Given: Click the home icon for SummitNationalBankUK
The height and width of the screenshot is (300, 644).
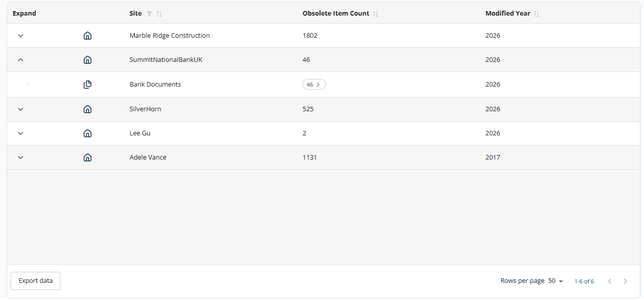Looking at the screenshot, I should pos(88,60).
